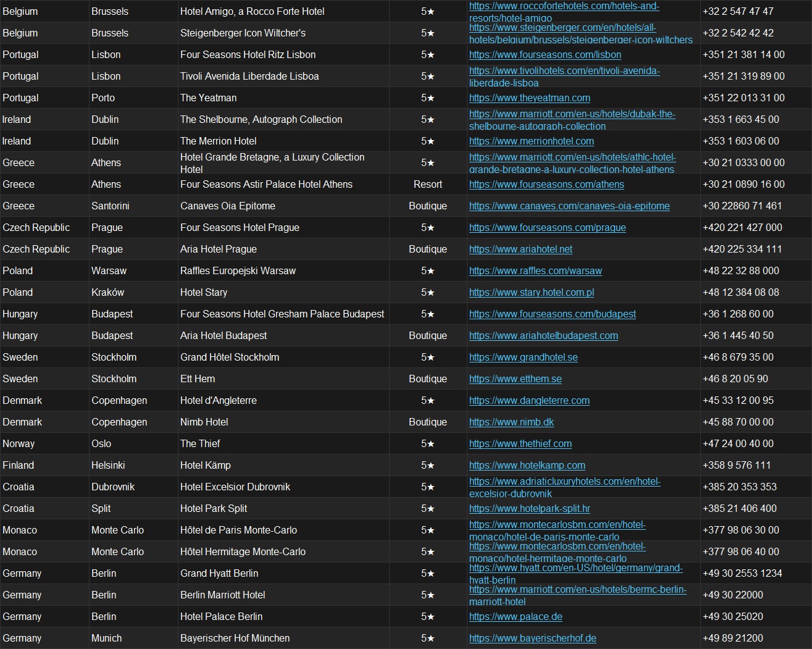Click the ariahotel.net link
Screen dimensions: 812x649
click(x=521, y=249)
